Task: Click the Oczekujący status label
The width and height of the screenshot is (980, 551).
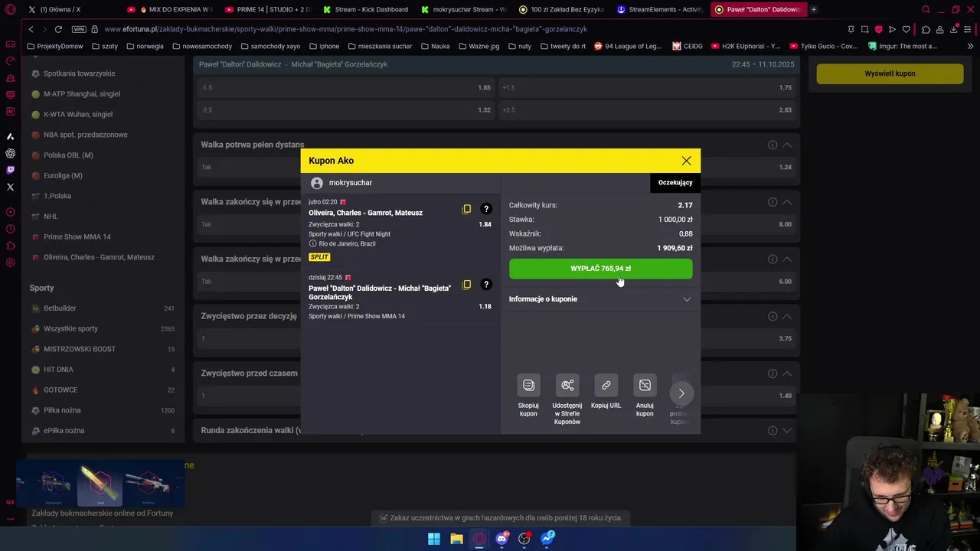Action: [675, 183]
